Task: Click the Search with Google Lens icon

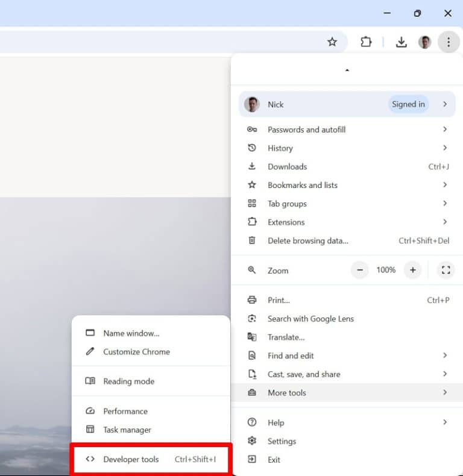Action: (252, 319)
